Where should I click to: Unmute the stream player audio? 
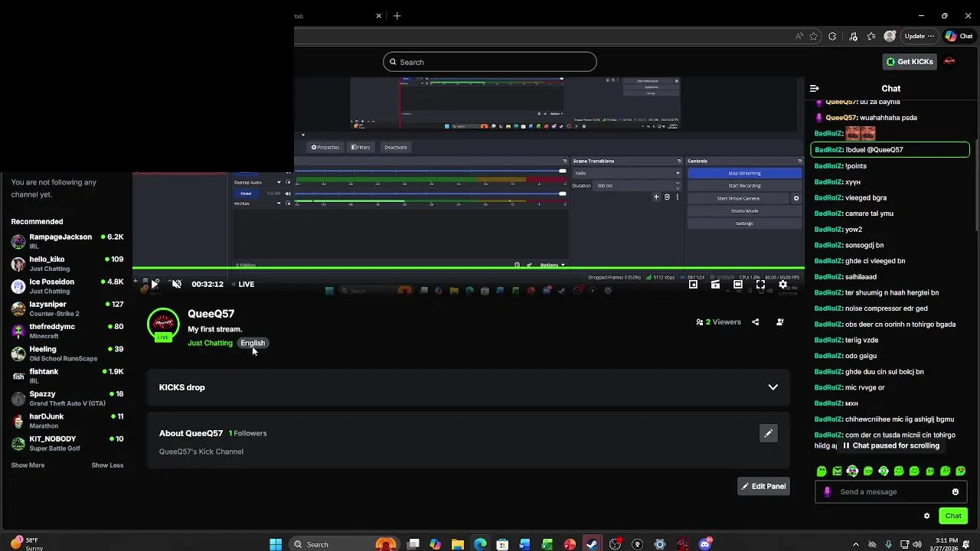click(x=176, y=284)
